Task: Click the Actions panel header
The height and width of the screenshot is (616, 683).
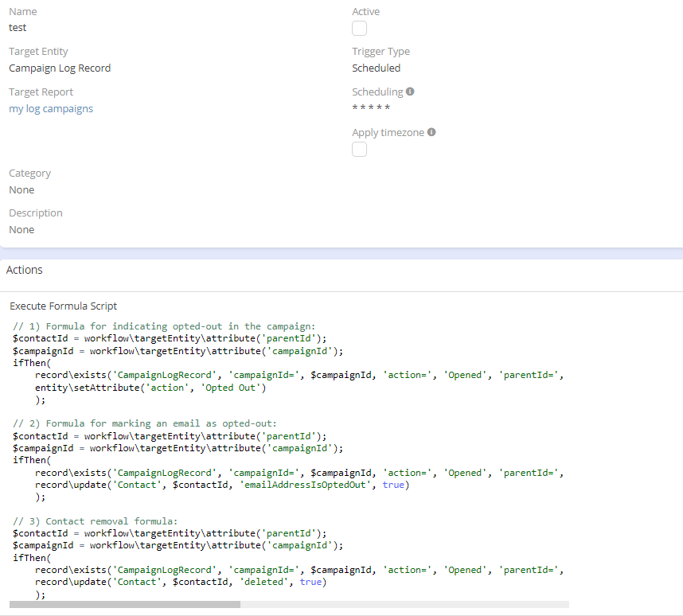Action: (x=25, y=270)
